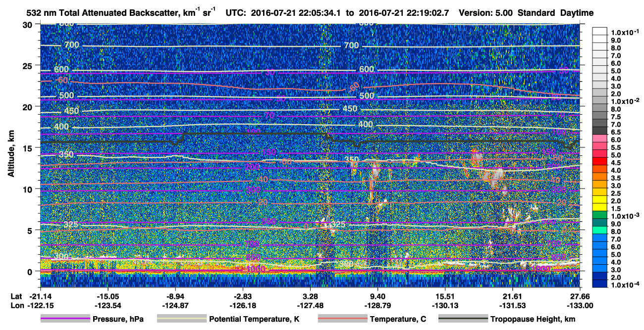The width and height of the screenshot is (644, 330).
Task: Click the longitude value -131.53
Action: (x=513, y=305)
